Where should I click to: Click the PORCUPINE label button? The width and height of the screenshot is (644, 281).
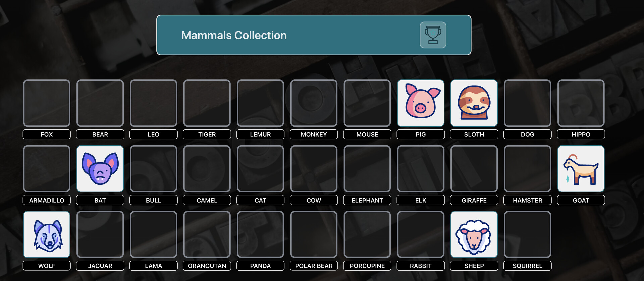coord(367,266)
